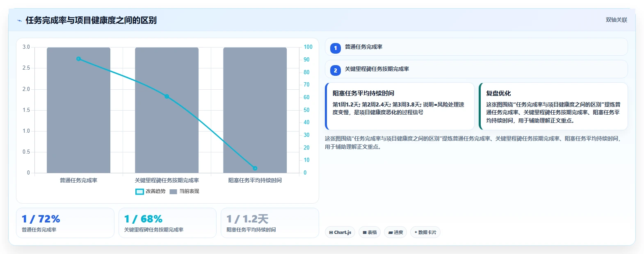Image resolution: width=644 pixels, height=254 pixels.
Task: Click the title 任务完成率与项目健康度之间的区别
Action: 91,20
